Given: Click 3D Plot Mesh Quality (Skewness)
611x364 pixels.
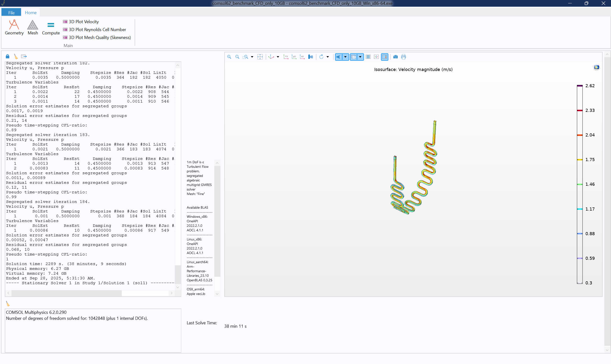Looking at the screenshot, I should click(x=99, y=38).
